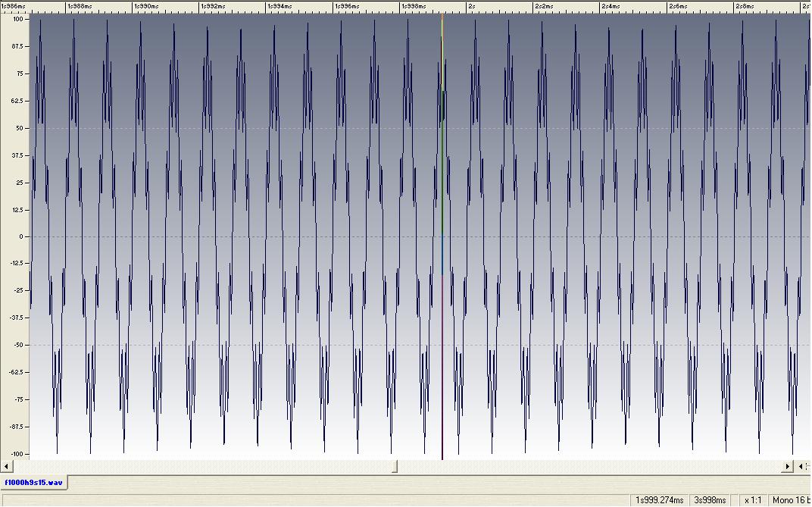Click the 0 label on amplitude scale

21,236
